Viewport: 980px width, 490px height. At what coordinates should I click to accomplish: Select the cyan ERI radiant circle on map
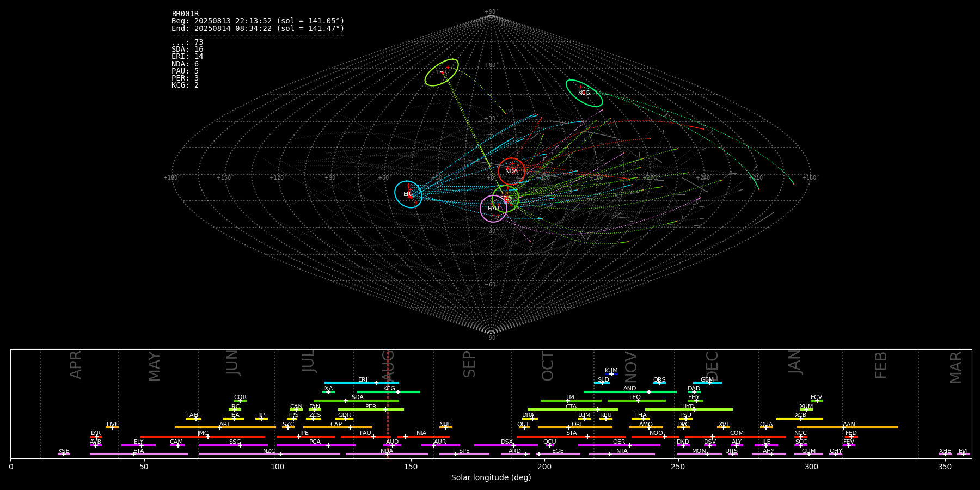tap(408, 194)
